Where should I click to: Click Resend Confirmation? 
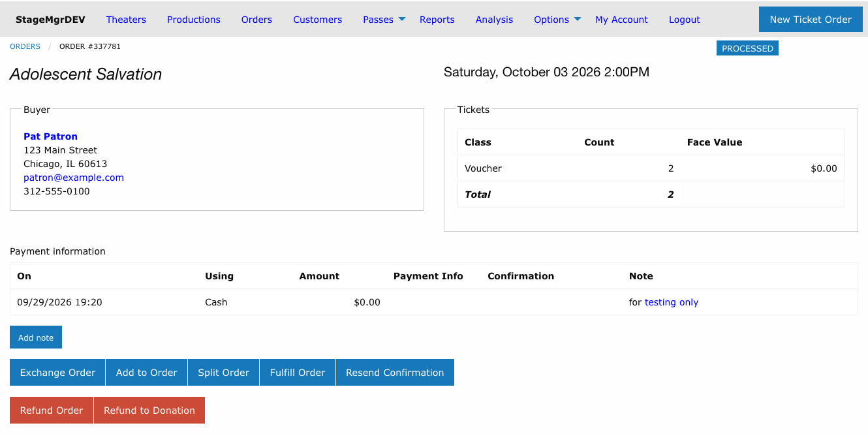pos(395,373)
